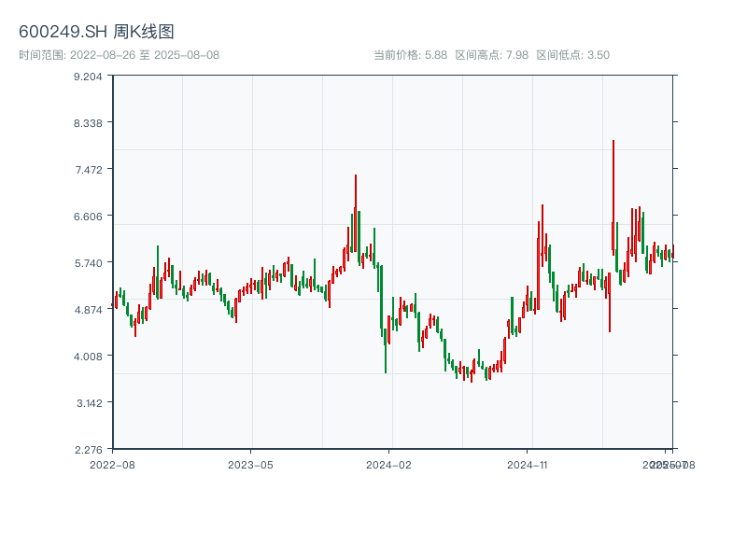Click the y-axis value 7.472

click(x=88, y=170)
